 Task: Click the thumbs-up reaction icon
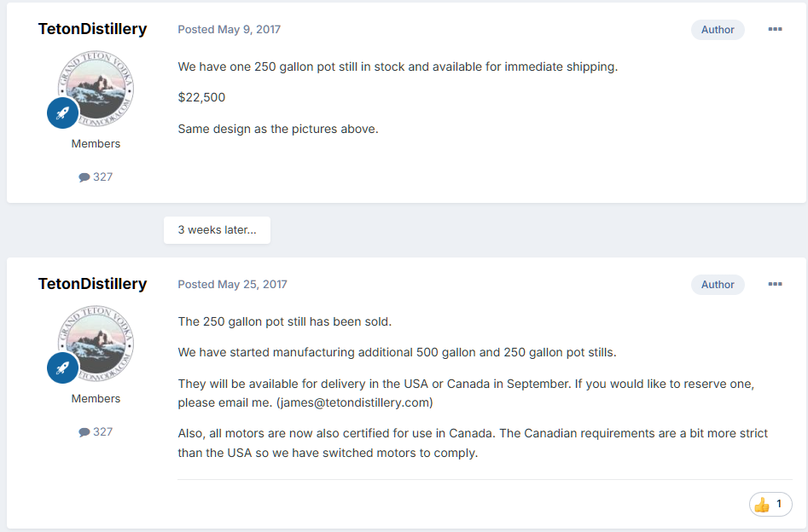[x=762, y=505]
